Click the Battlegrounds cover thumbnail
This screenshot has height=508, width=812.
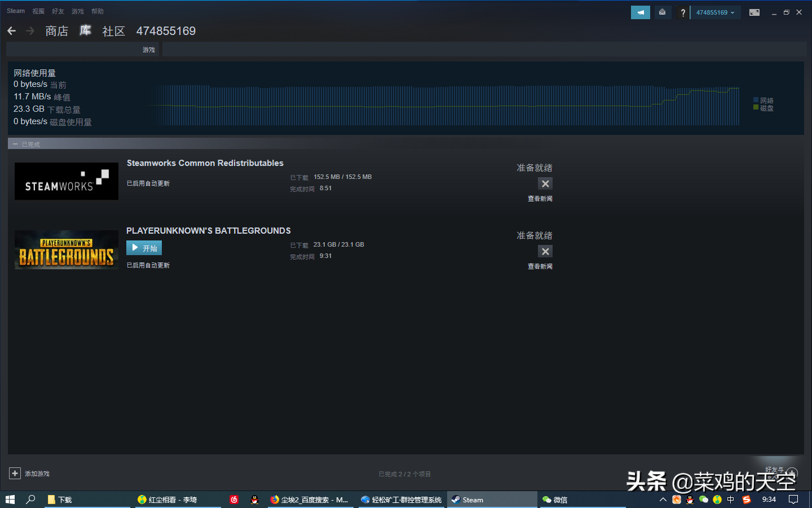(x=67, y=249)
